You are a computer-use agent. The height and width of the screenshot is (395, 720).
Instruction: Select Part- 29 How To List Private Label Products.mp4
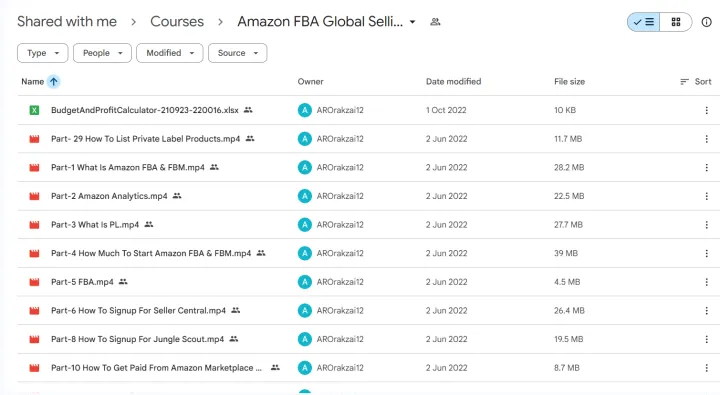point(146,139)
